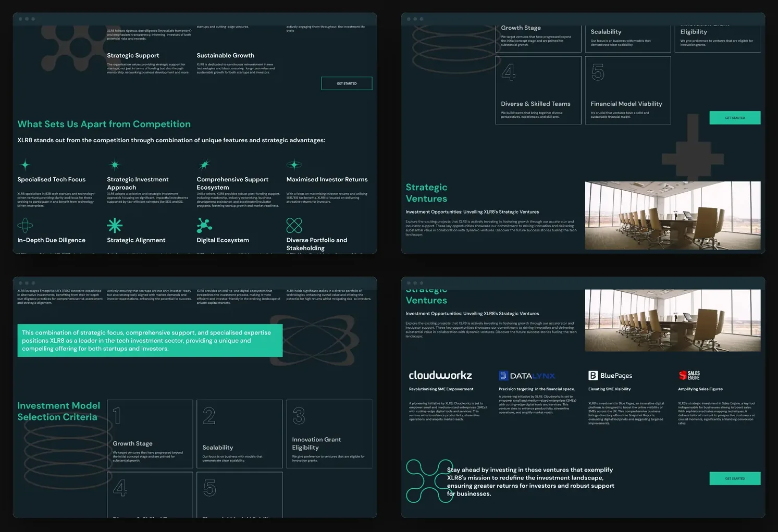Click the "Amplifying Sales Figures" subtitle
Screen dimensions: 778x532
pyautogui.click(x=700, y=389)
